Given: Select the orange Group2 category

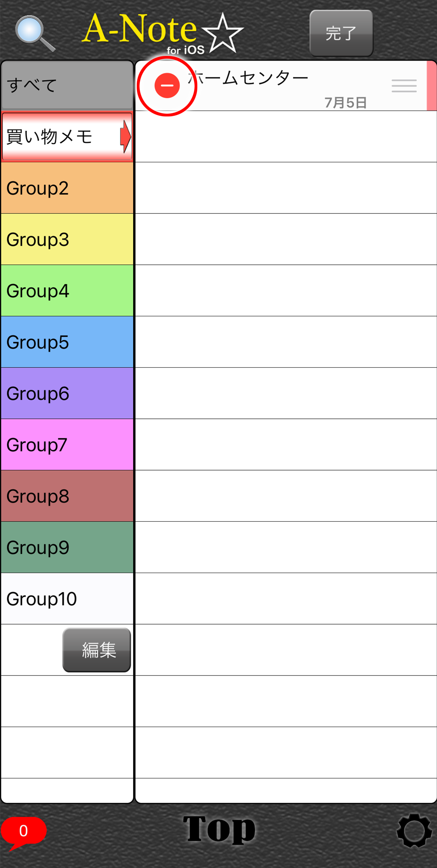Looking at the screenshot, I should click(x=67, y=188).
